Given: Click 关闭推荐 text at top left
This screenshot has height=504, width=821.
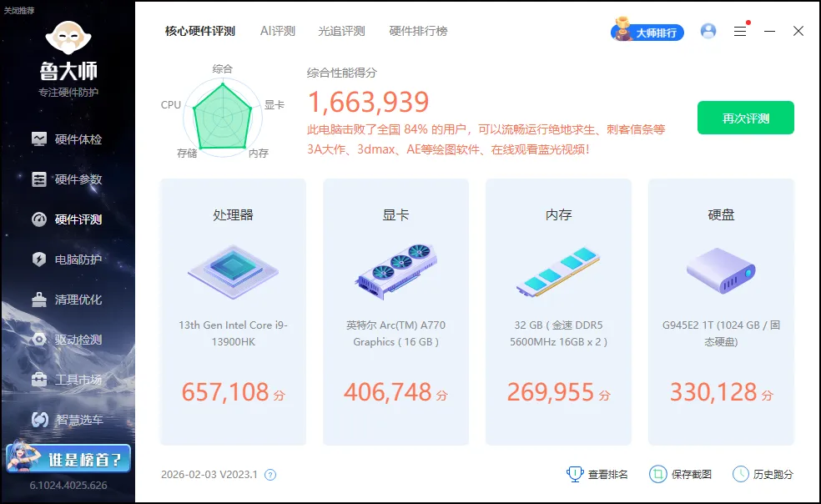Looking at the screenshot, I should pos(19,10).
